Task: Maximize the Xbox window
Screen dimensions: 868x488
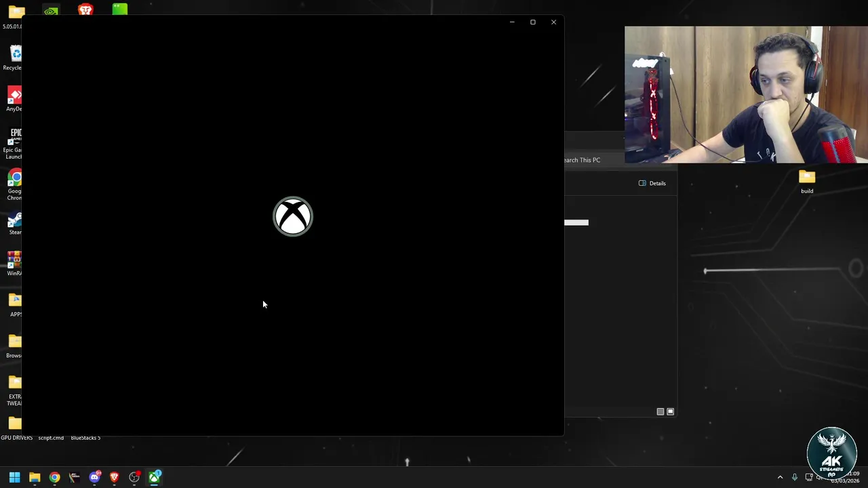Action: [x=533, y=22]
